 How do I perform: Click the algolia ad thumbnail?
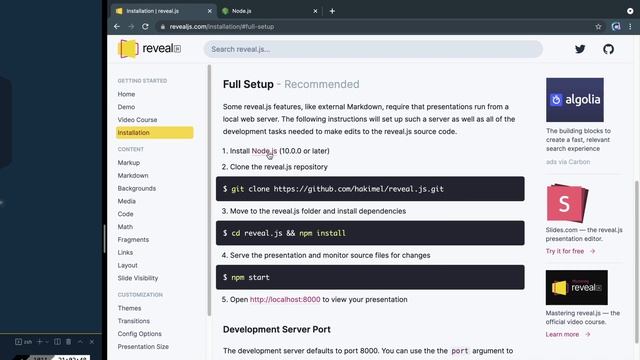click(x=575, y=100)
